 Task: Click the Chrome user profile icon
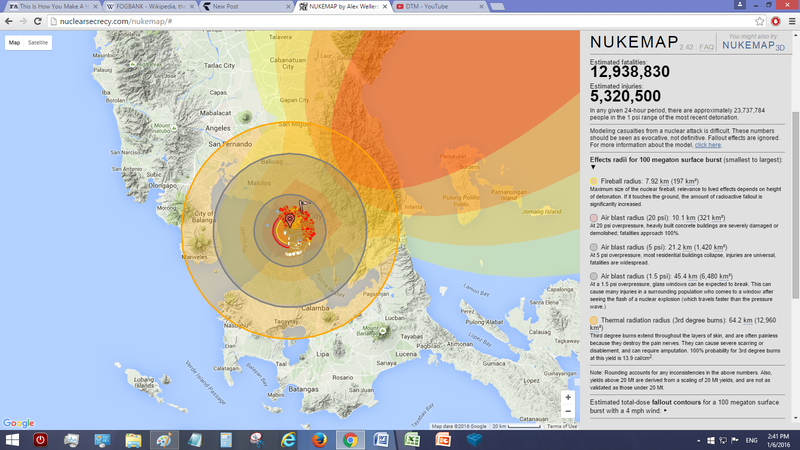(740, 5)
